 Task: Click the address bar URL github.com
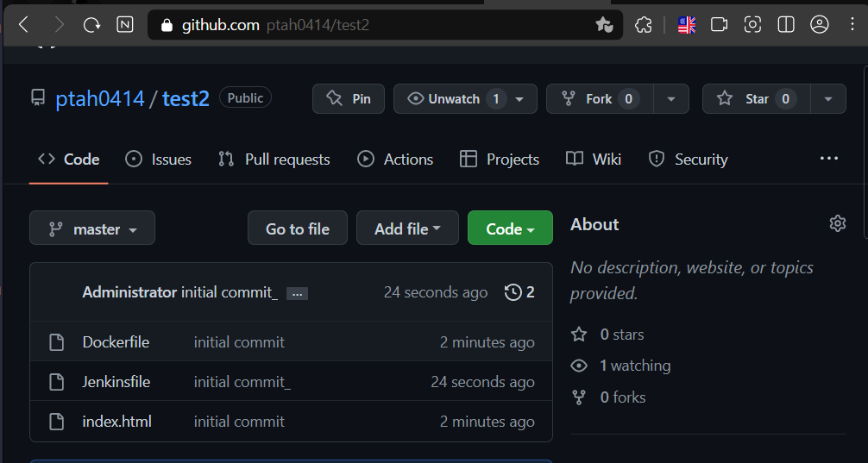coord(220,25)
